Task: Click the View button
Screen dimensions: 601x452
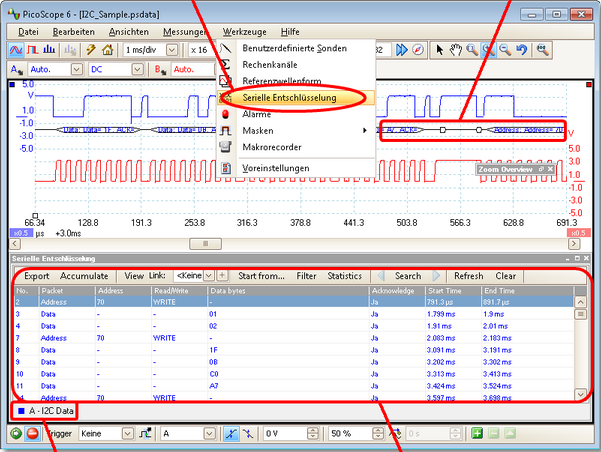Action: [x=134, y=276]
